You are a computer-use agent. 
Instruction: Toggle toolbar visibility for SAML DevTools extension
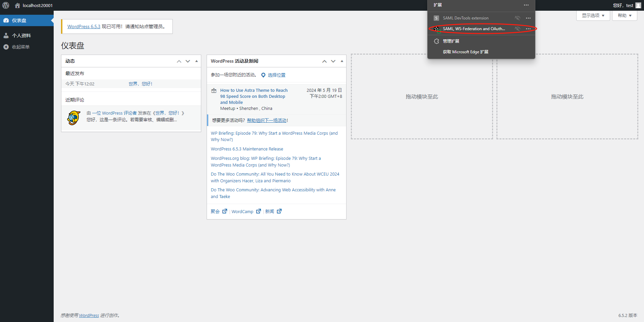pyautogui.click(x=517, y=18)
